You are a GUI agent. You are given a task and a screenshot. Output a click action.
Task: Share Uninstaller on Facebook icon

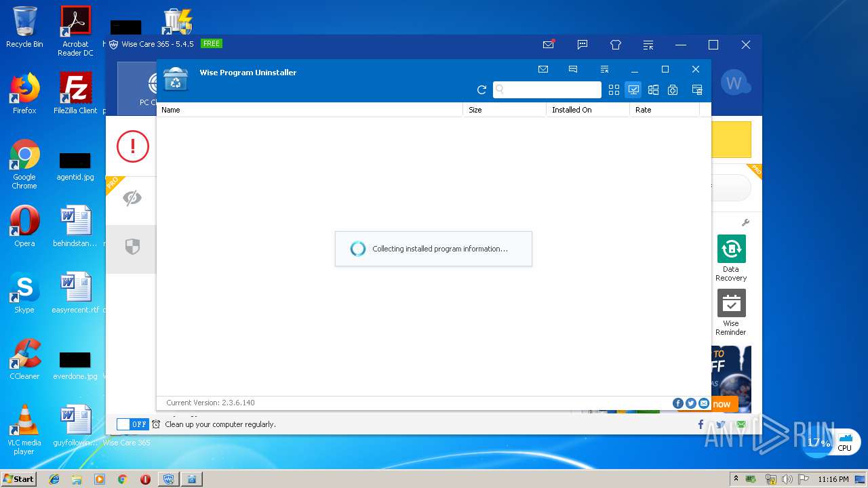pyautogui.click(x=677, y=403)
